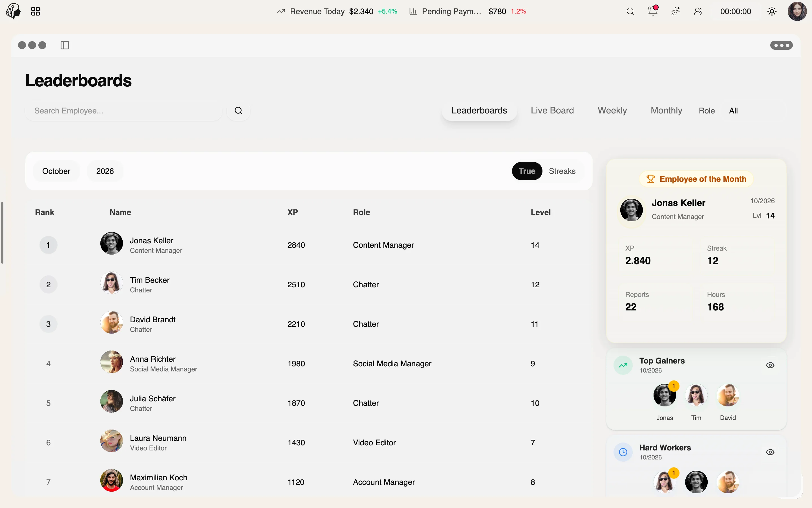Open the user profile icon
812x508 pixels.
(x=698, y=11)
